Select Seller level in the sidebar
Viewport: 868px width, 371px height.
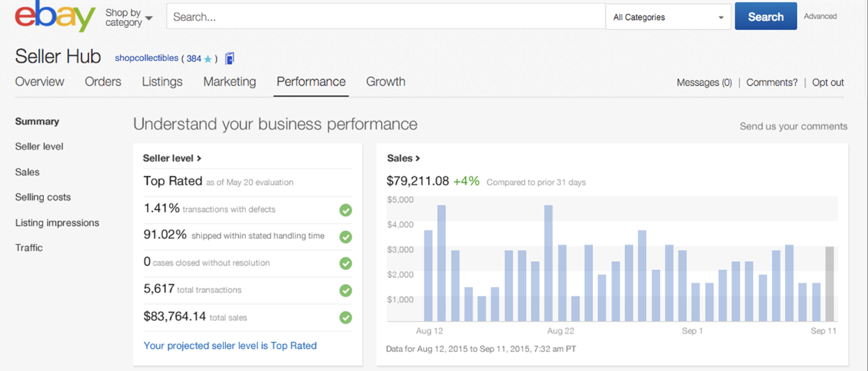[39, 146]
